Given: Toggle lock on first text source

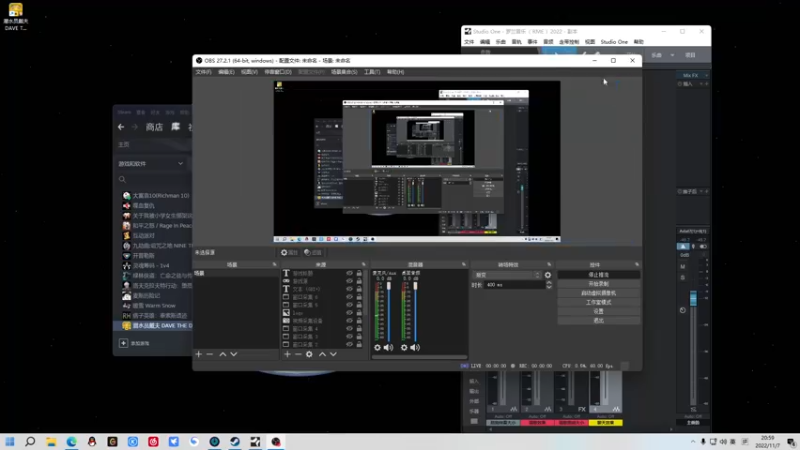Looking at the screenshot, I should (x=359, y=273).
